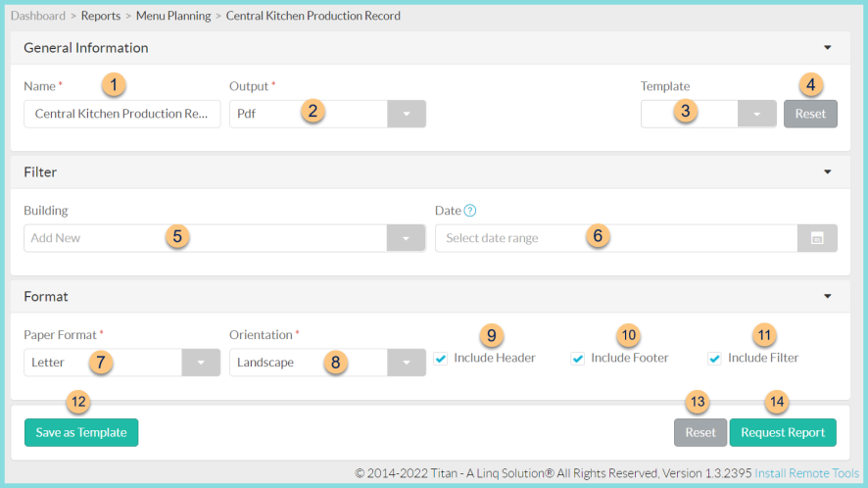The image size is (868, 488).
Task: Click the Pdf value in Output
Action: point(246,114)
